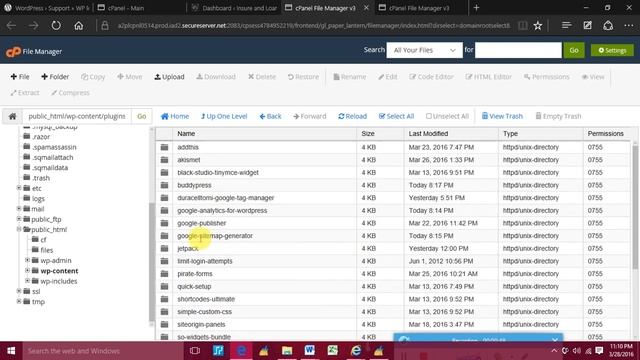This screenshot has height=360, width=640.
Task: Click the Restore toolbar button
Action: coord(303,77)
